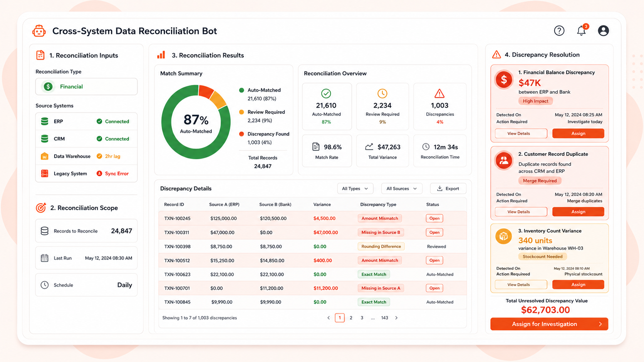This screenshot has height=362, width=644.
Task: Click the orange Review Required legend dot
Action: (x=241, y=112)
